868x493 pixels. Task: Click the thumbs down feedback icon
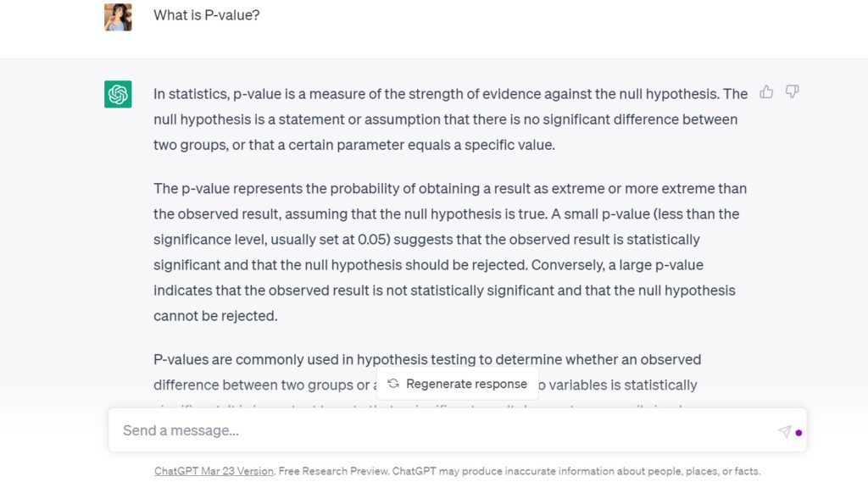[793, 91]
